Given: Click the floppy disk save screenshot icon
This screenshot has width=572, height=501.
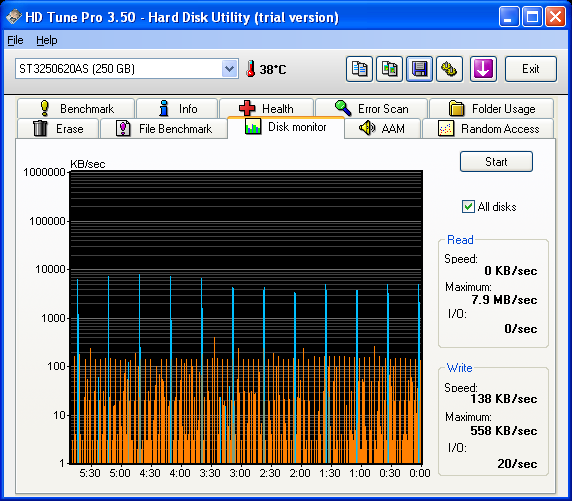Looking at the screenshot, I should pos(420,69).
